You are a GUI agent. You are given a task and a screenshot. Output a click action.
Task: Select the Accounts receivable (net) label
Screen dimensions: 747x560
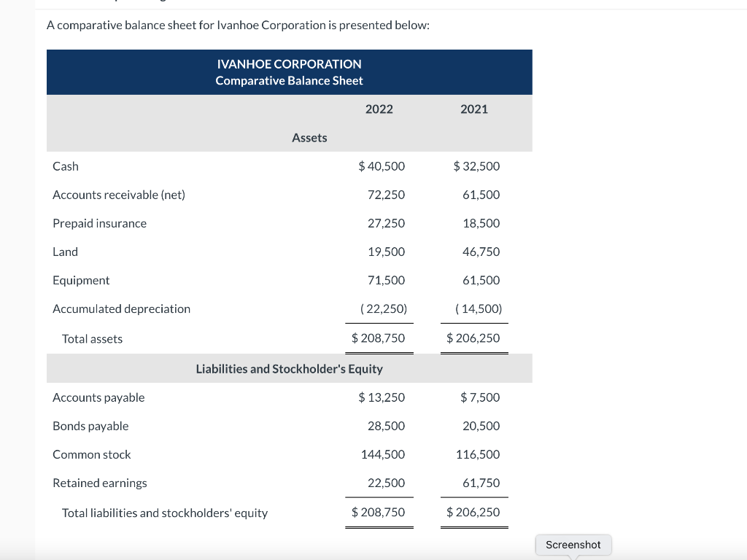click(119, 195)
